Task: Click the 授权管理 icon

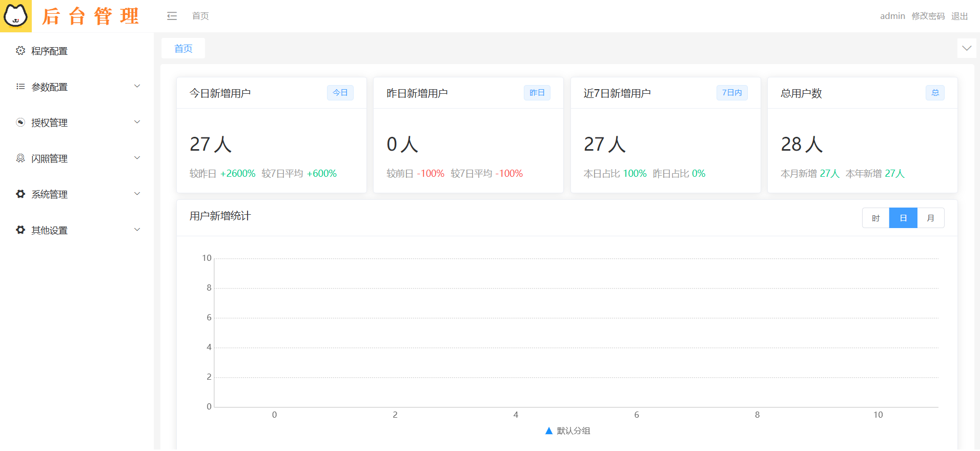Action: pyautogui.click(x=21, y=122)
